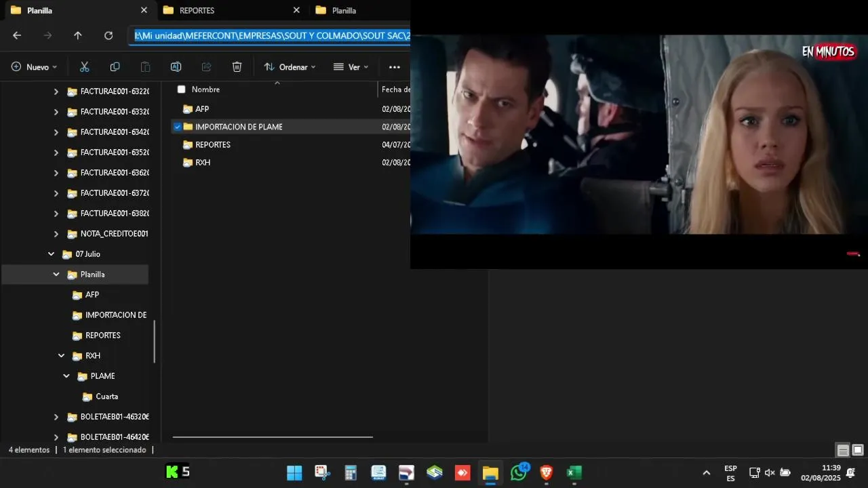Close the first active Planilla tab
868x488 pixels.
pos(144,10)
